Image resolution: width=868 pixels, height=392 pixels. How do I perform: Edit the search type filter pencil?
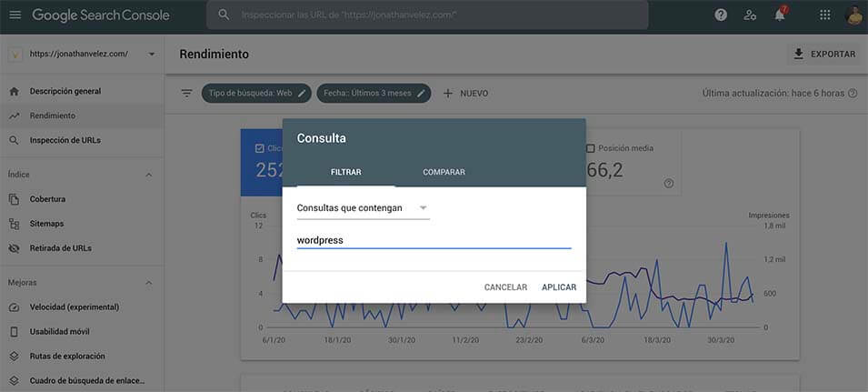coord(302,94)
